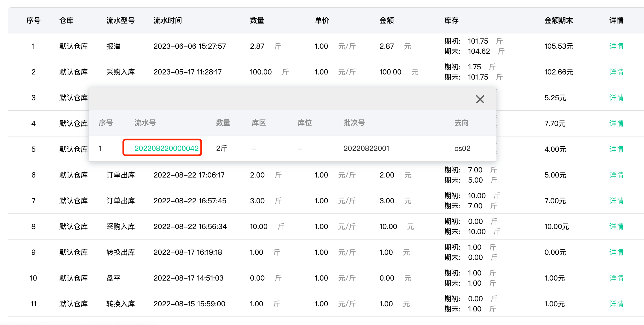Click 详情 link in row 4

[x=616, y=123]
